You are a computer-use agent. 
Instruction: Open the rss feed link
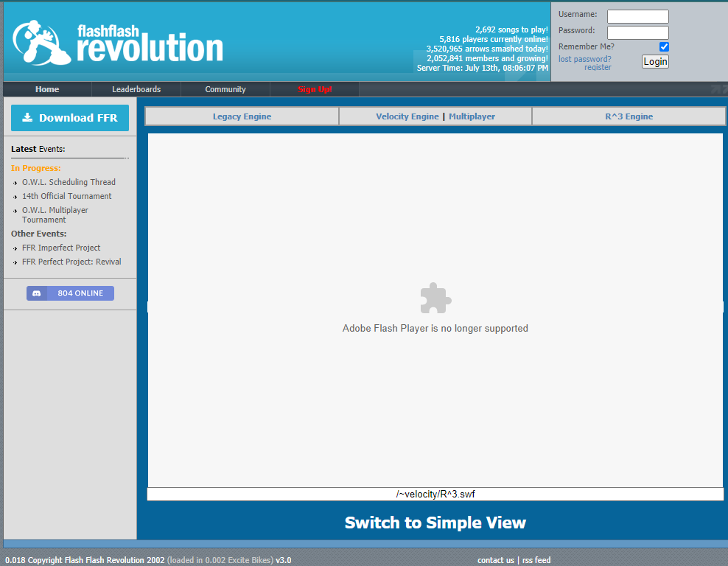click(x=536, y=560)
